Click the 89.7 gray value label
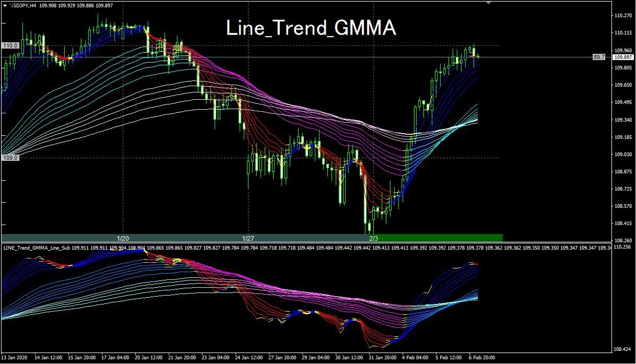636x364 pixels. (598, 57)
